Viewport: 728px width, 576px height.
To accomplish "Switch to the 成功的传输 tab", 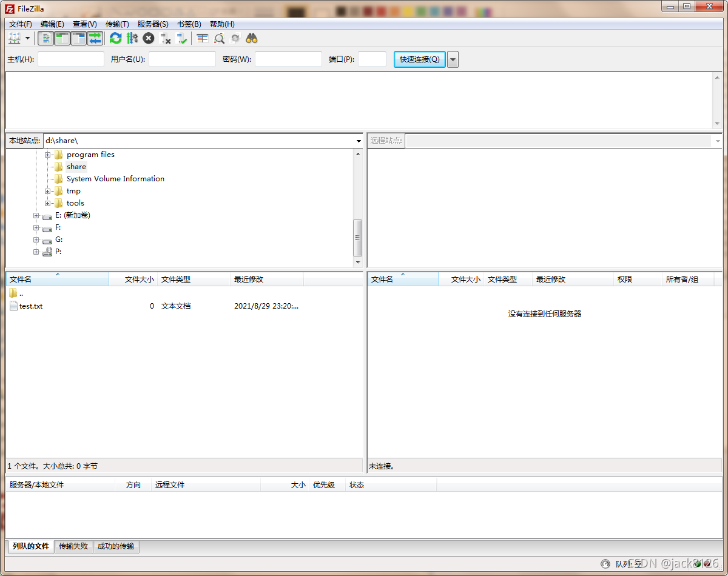I will (116, 546).
